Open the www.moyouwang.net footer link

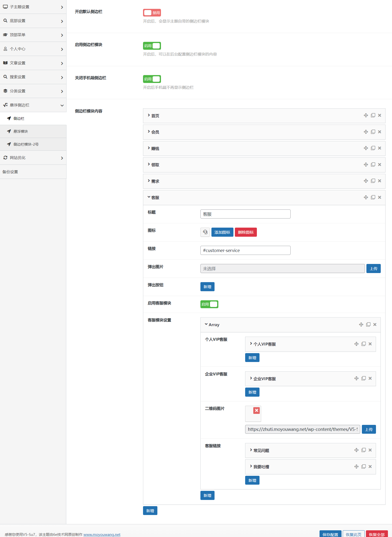[x=102, y=534]
